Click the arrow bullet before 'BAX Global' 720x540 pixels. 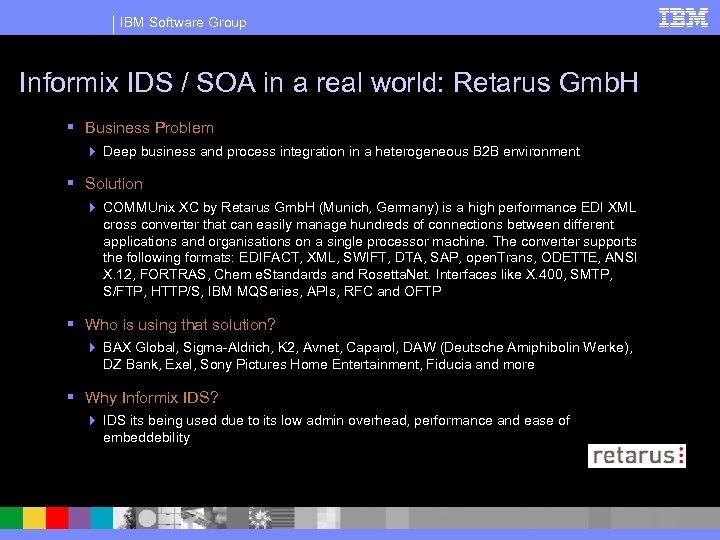point(92,348)
